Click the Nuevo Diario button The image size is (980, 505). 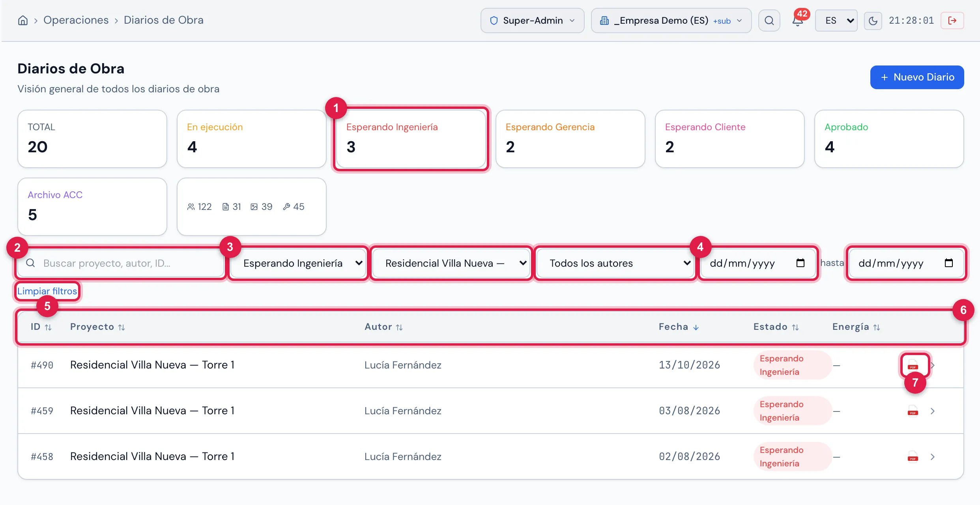click(x=917, y=77)
